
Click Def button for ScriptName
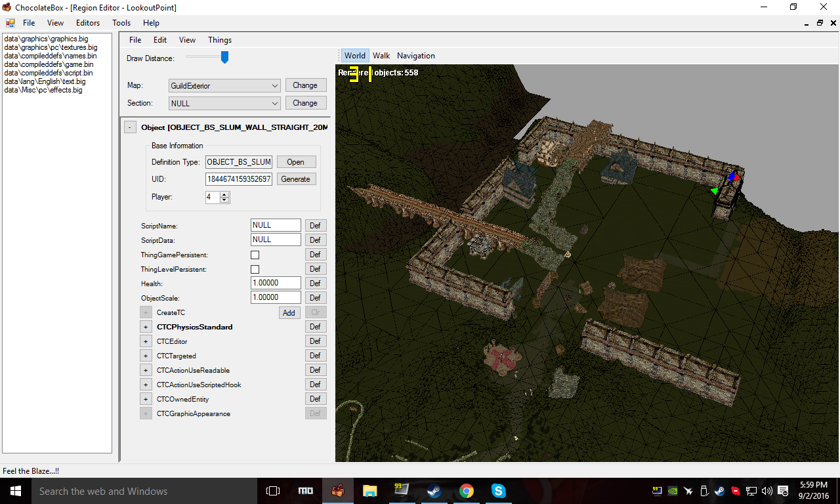coord(316,226)
